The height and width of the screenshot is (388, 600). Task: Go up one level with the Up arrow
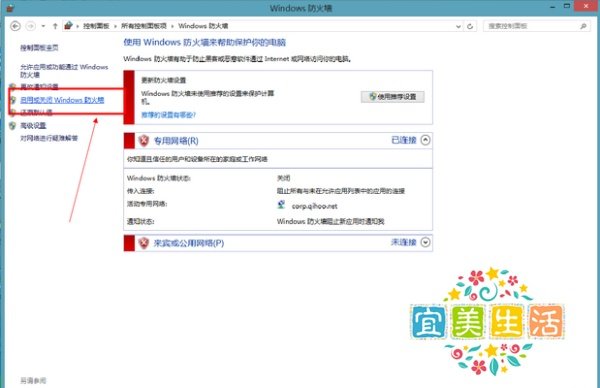(x=55, y=26)
